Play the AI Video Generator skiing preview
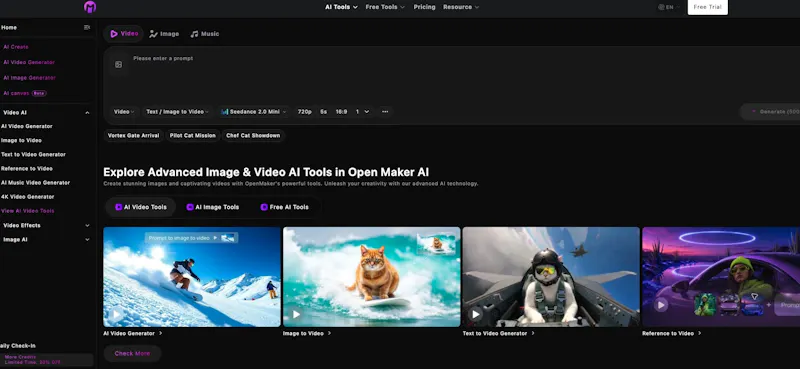 click(x=116, y=314)
